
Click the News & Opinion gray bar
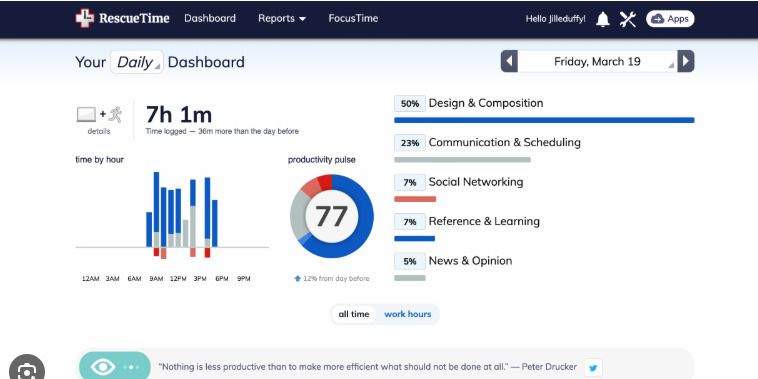point(410,278)
